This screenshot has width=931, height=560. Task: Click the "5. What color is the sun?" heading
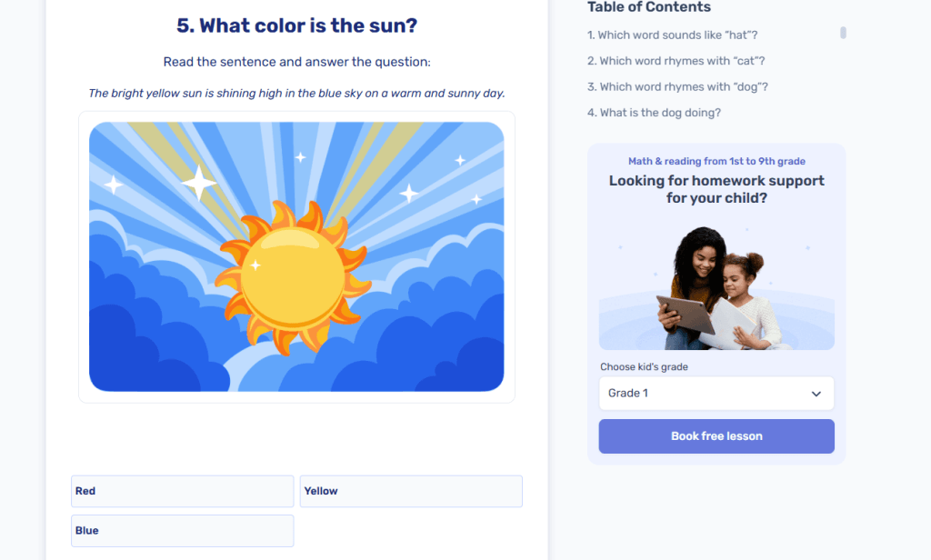(x=296, y=25)
